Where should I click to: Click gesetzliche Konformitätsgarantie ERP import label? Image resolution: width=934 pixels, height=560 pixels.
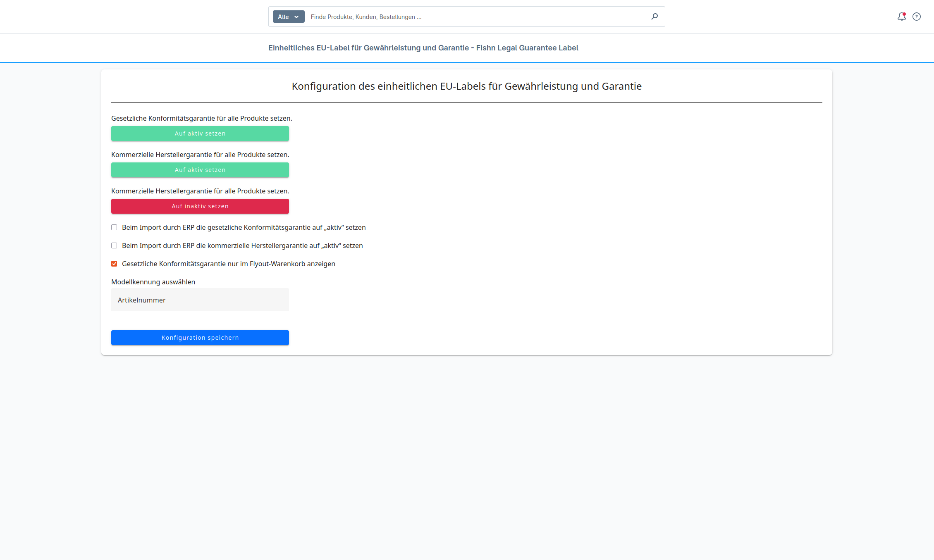(244, 227)
